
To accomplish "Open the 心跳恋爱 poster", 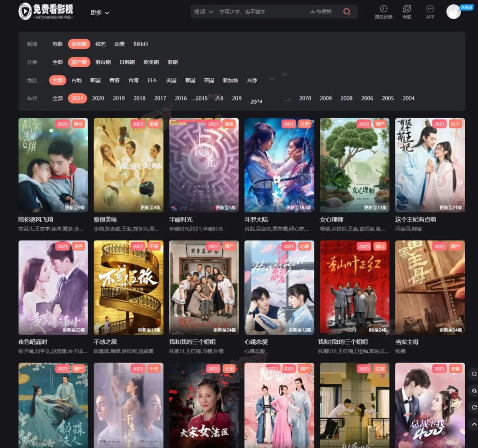I will click(x=279, y=287).
